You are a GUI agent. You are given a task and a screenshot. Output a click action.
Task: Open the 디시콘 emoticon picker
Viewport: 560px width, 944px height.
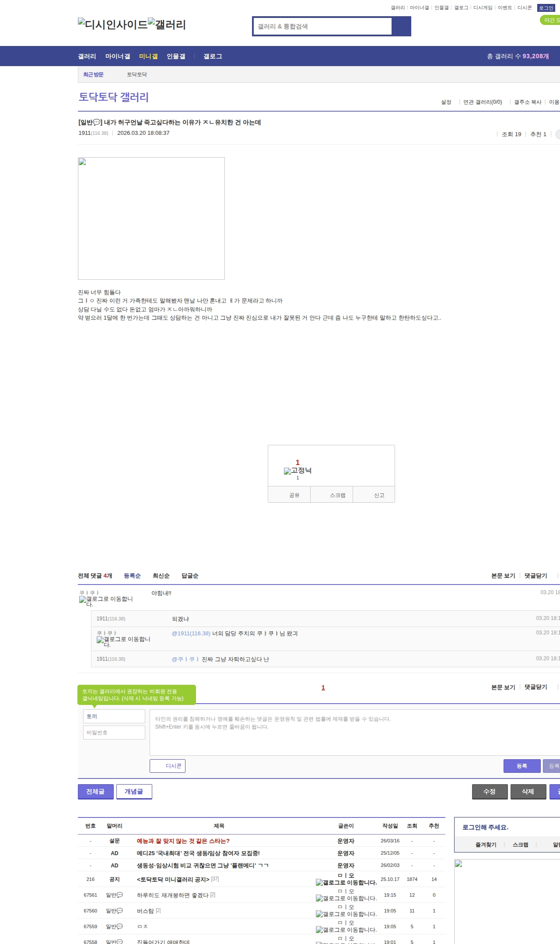168,766
